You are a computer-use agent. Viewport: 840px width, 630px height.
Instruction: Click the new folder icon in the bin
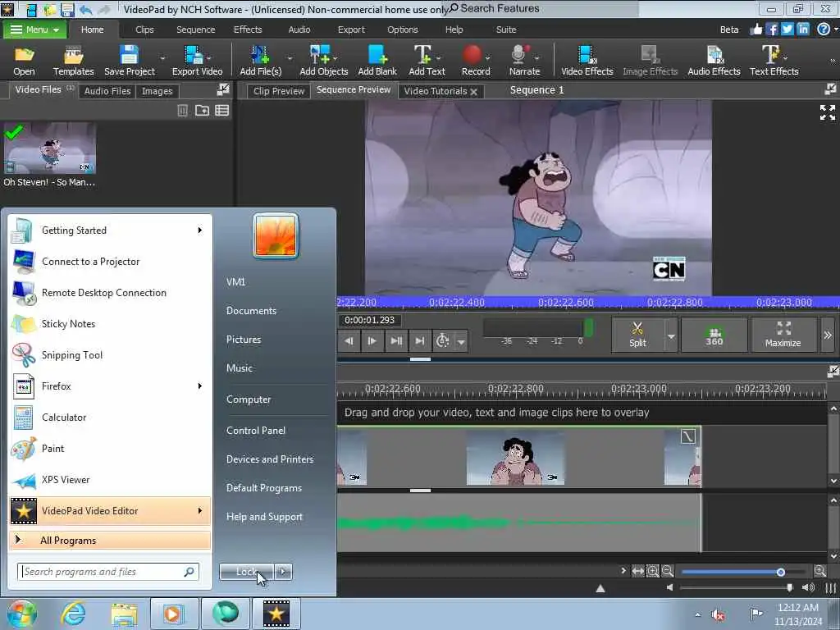202,111
